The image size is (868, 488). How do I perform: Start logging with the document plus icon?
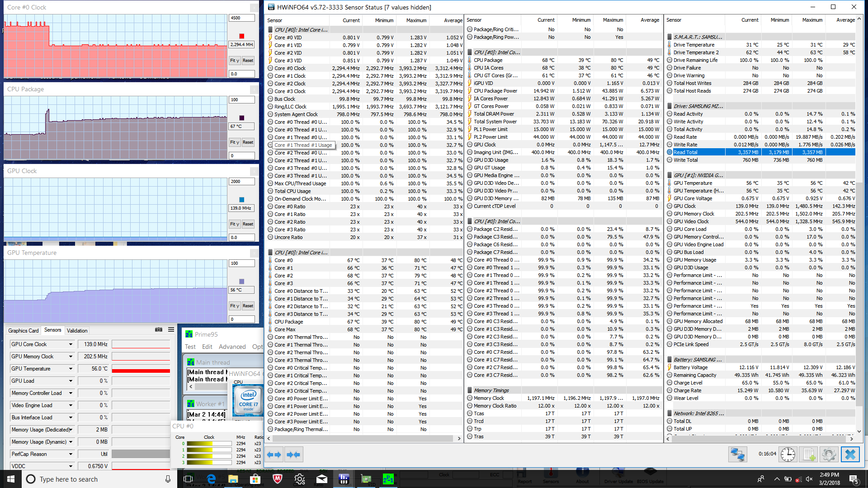[809, 454]
